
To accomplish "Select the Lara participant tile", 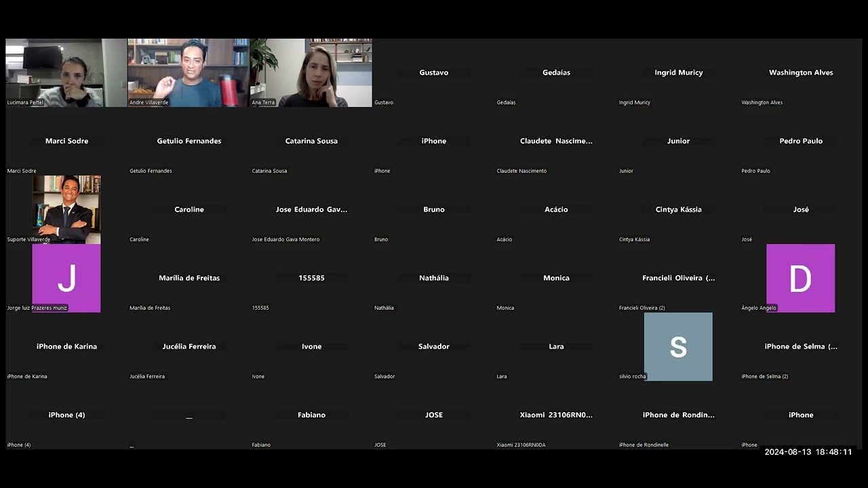I will (556, 346).
